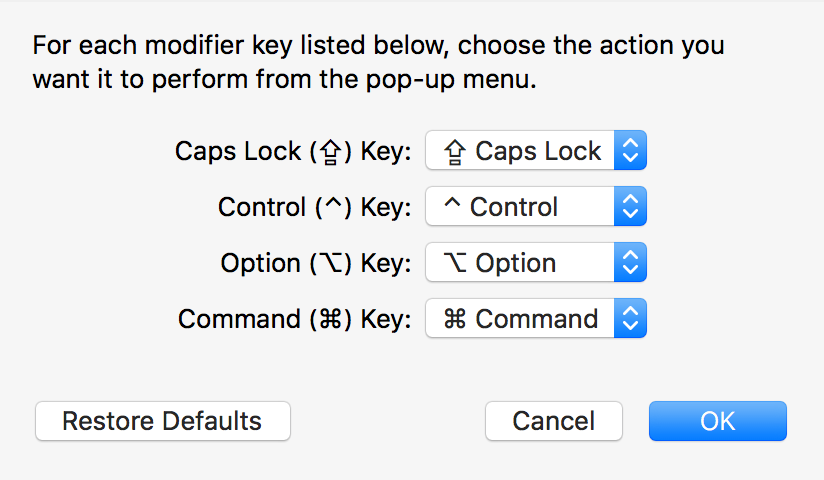Open the Option Key action menu
Screen dimensions: 824x480
[x=535, y=262]
